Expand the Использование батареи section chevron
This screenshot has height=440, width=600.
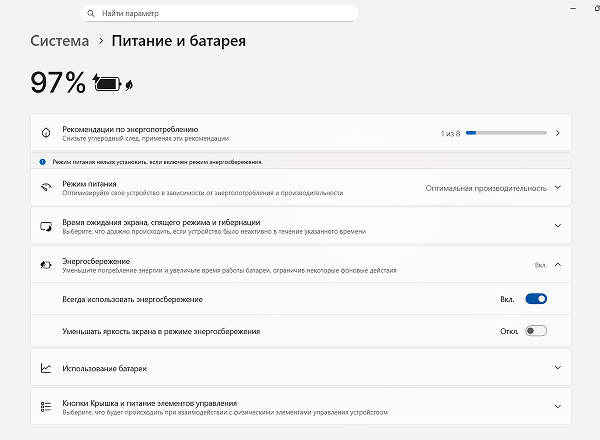tap(557, 368)
